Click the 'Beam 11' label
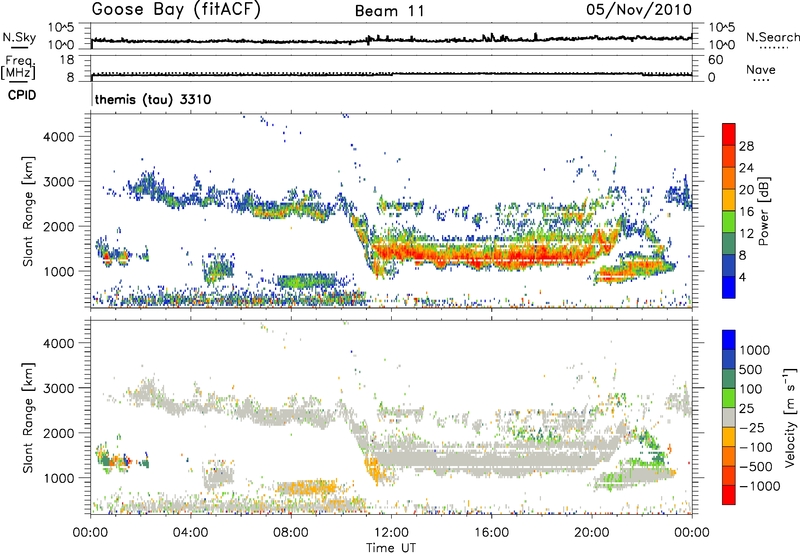The width and height of the screenshot is (800, 554). (390, 11)
